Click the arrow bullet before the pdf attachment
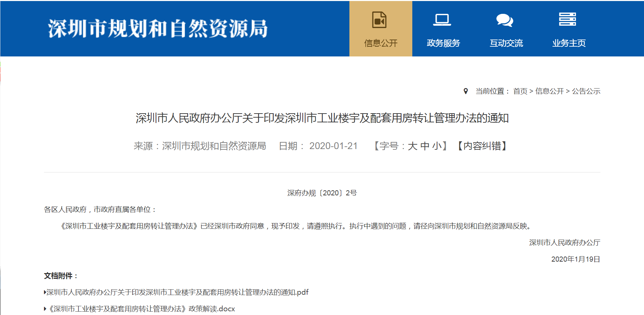This screenshot has height=315, width=644. click(x=45, y=292)
